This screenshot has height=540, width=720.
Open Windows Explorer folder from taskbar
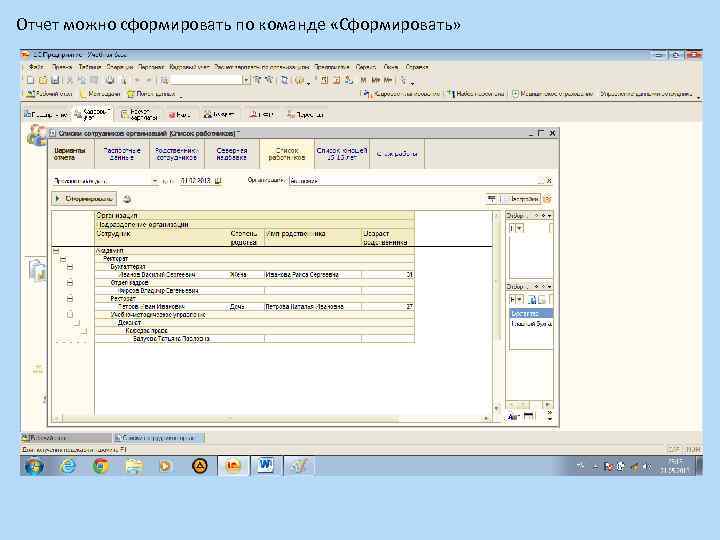tap(134, 466)
